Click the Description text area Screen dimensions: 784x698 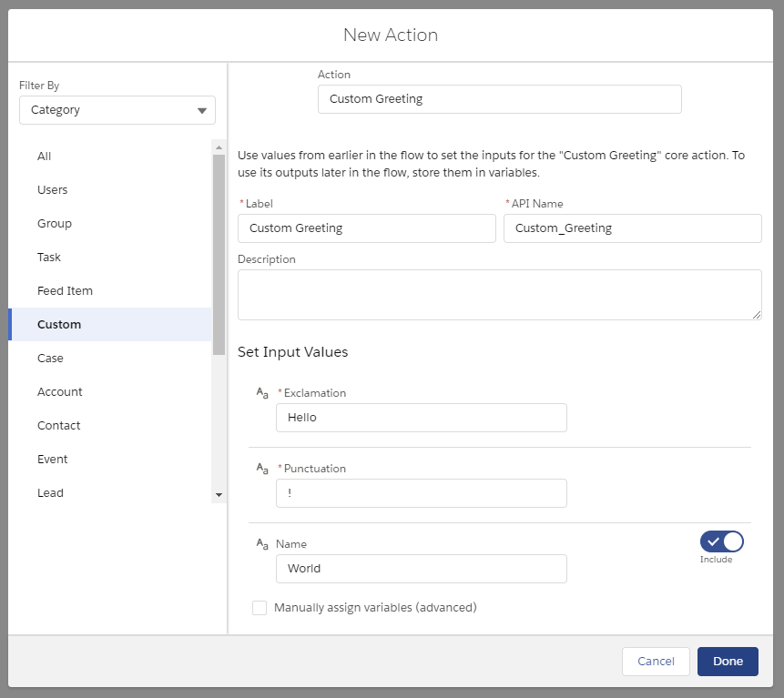coord(499,294)
